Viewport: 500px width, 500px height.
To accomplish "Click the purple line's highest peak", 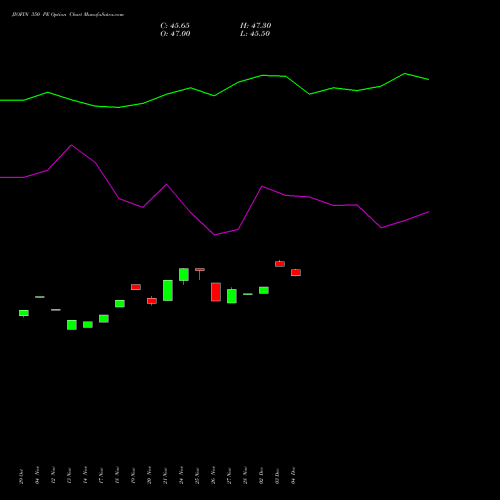I will pos(71,145).
